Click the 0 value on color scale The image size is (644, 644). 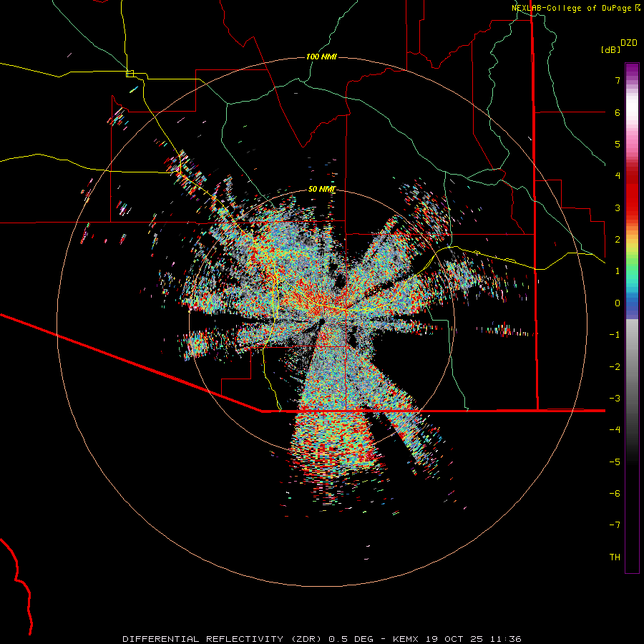point(618,303)
